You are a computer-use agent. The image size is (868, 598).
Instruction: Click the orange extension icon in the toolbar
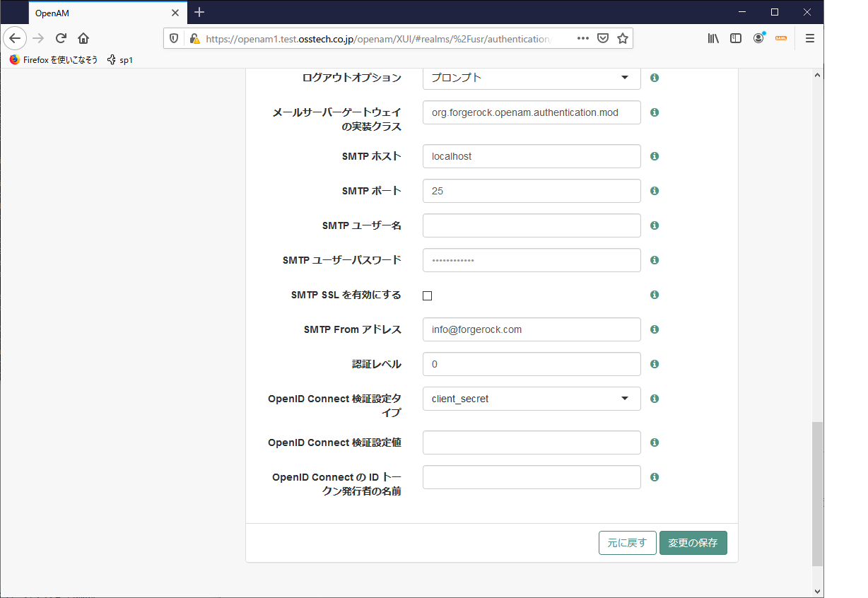coord(781,38)
